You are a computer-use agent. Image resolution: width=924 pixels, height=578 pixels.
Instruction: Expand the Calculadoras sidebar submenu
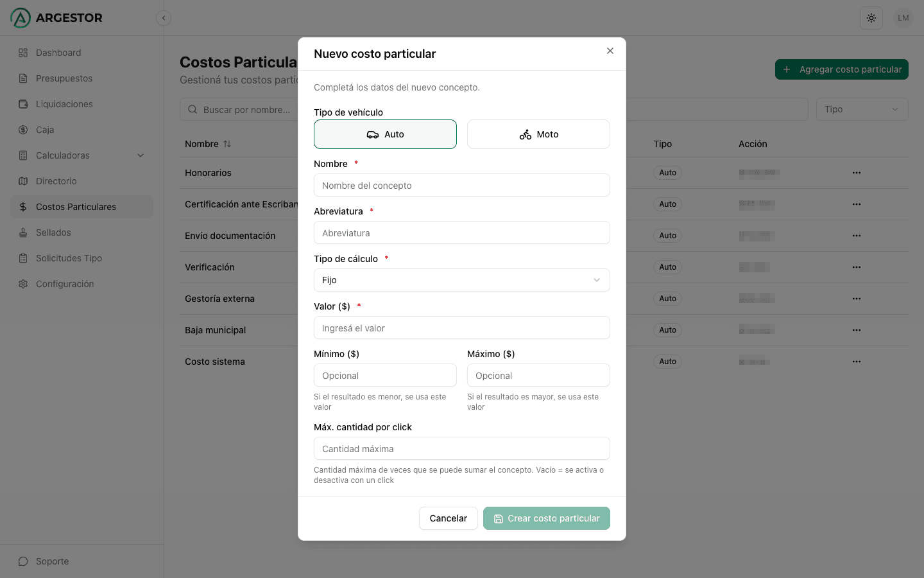pos(141,155)
